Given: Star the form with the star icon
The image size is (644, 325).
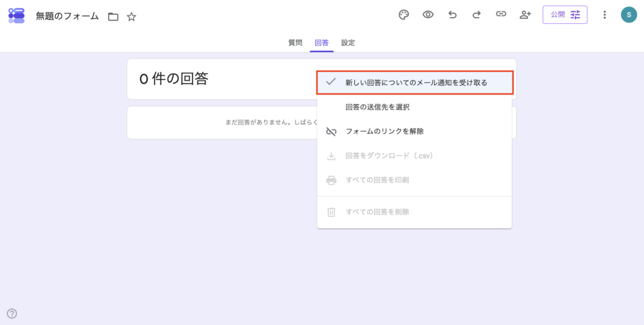Looking at the screenshot, I should click(x=131, y=17).
